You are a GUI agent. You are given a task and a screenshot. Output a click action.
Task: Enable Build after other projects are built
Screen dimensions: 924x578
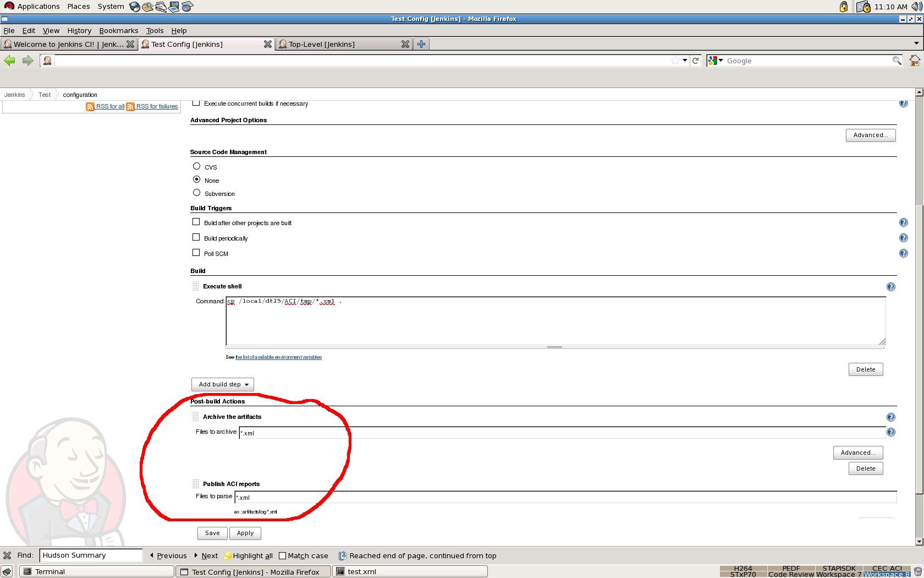[x=196, y=221]
